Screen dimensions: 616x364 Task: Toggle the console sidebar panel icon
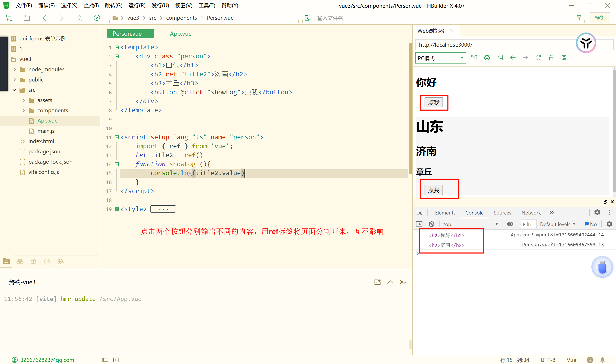(419, 224)
